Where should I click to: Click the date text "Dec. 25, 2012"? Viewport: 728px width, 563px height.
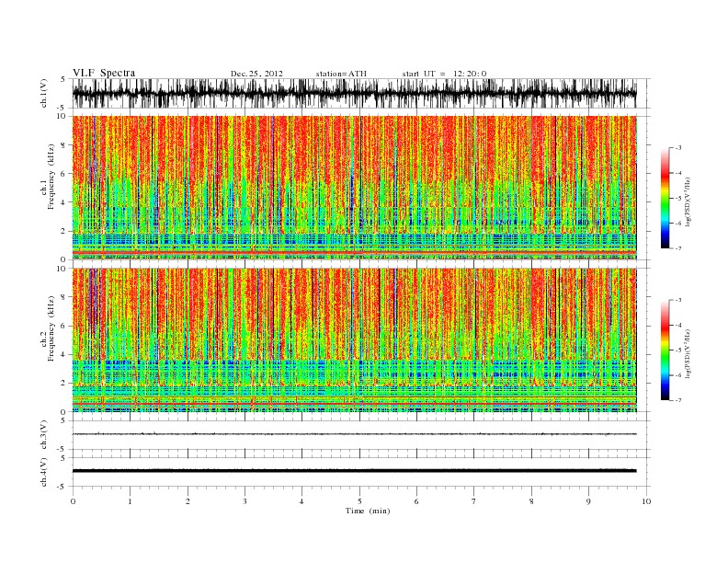(256, 74)
